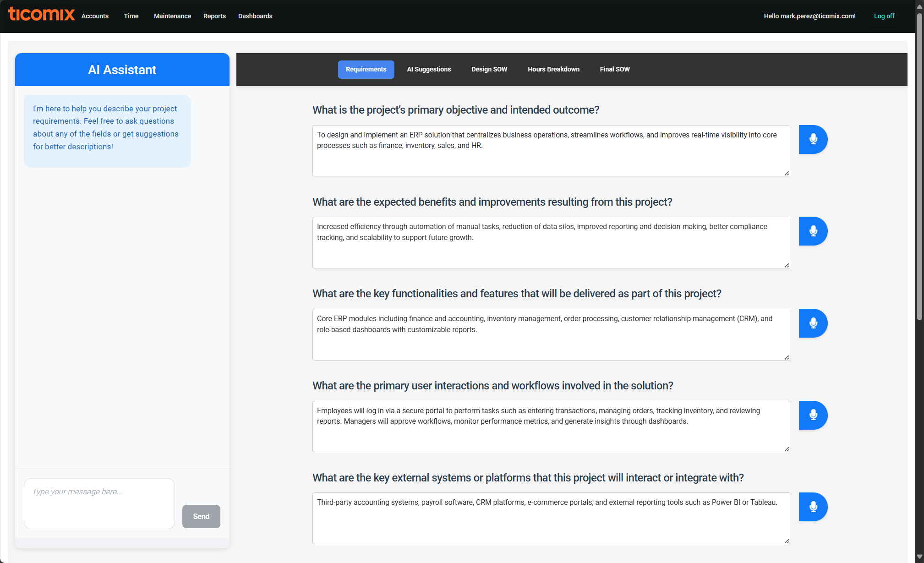The width and height of the screenshot is (924, 563).
Task: Click microphone button for primary objective question
Action: (x=813, y=139)
